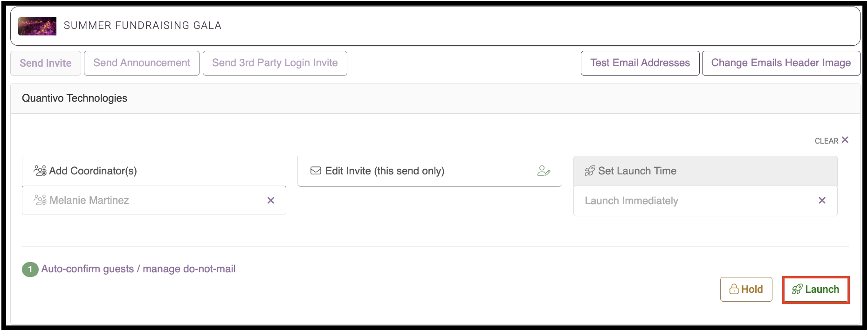Remove the Launch Immediately setting
Viewport: 868px width, 332px height.
[822, 201]
